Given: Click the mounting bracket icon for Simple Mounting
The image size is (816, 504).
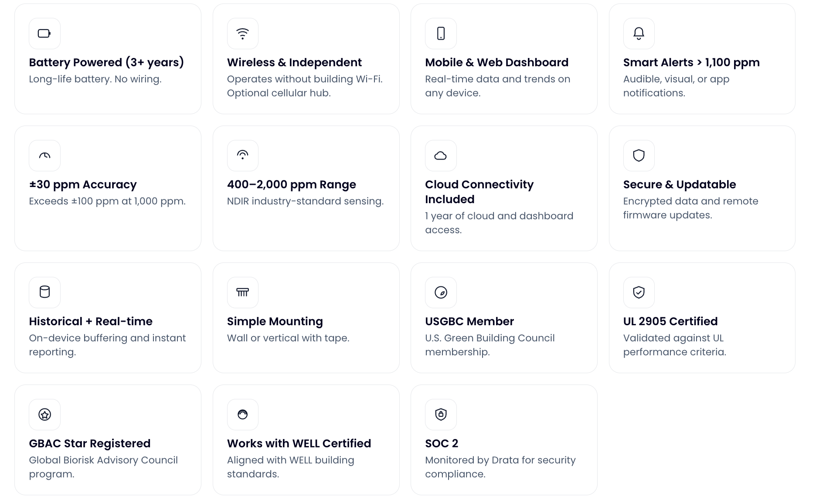Looking at the screenshot, I should (242, 292).
